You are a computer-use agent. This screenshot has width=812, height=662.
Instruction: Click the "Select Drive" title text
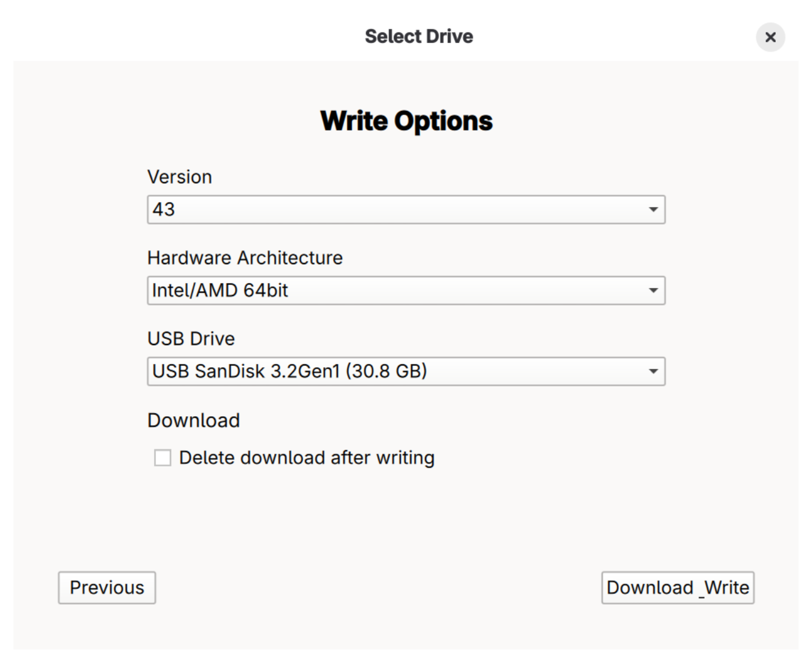[419, 37]
